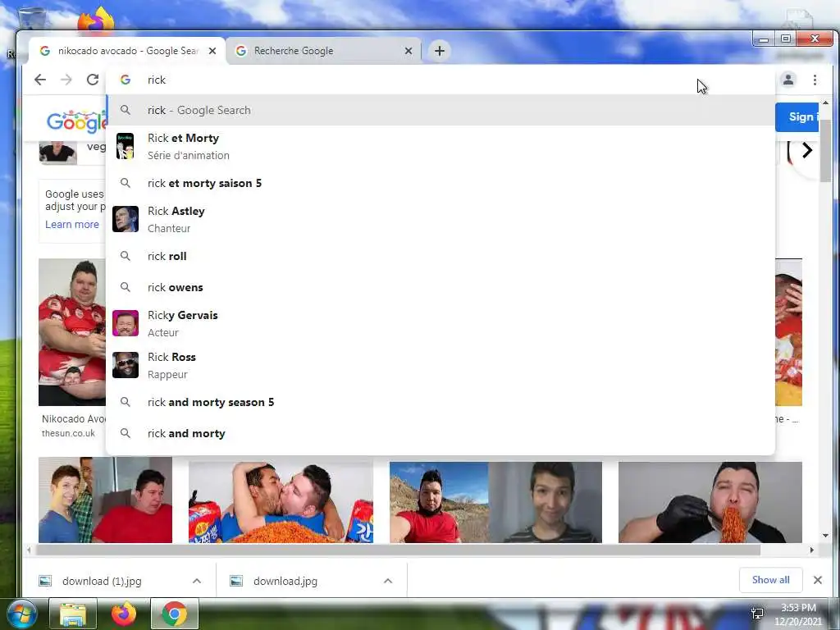Click magnifier icon beside rick roll
Screen dimensions: 840x630
(126, 256)
